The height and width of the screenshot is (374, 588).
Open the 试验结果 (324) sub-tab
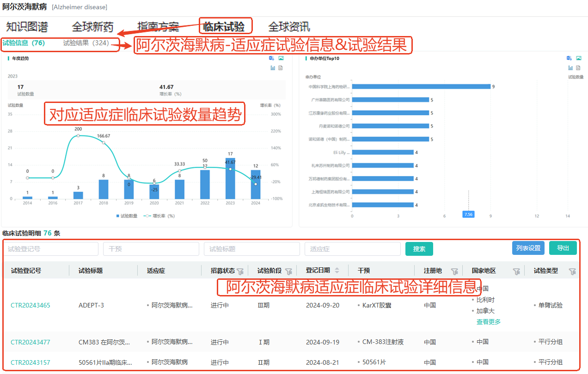[x=86, y=43]
